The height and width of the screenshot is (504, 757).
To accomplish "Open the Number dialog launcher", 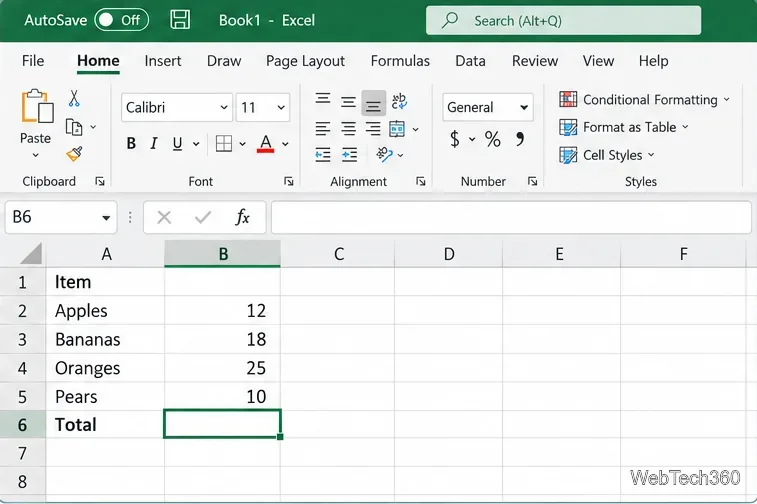I will click(x=533, y=182).
